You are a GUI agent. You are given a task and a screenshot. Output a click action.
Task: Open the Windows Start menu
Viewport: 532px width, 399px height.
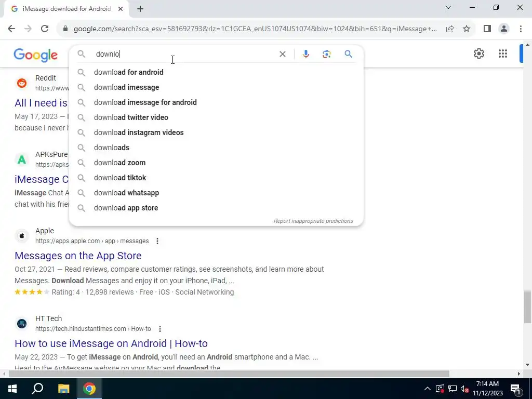click(x=12, y=389)
